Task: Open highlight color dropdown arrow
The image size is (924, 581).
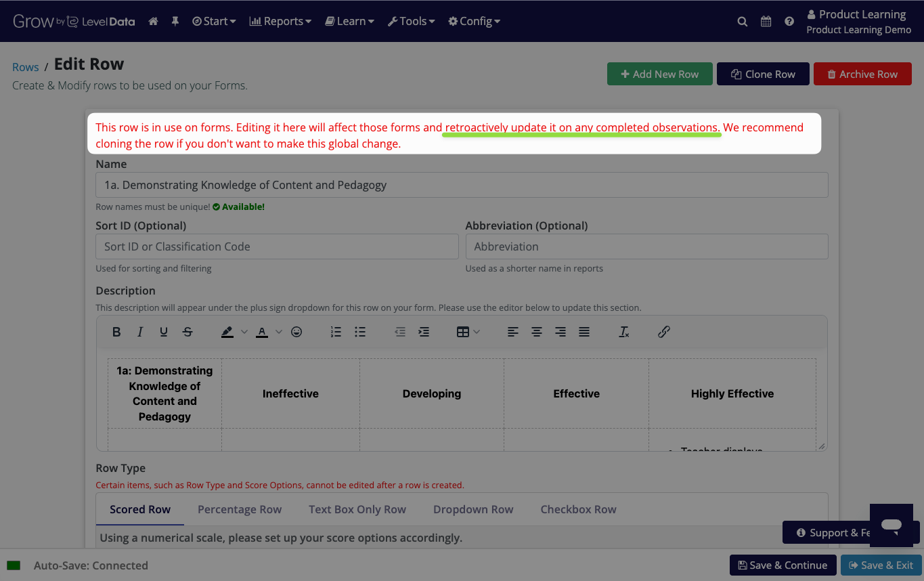Action: [x=244, y=332]
